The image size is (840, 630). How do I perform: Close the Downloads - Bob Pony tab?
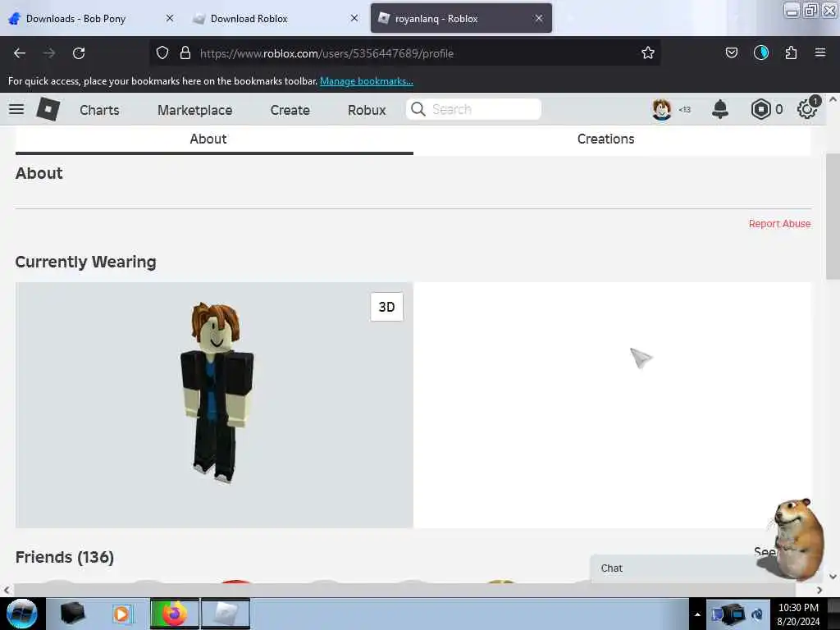[170, 18]
